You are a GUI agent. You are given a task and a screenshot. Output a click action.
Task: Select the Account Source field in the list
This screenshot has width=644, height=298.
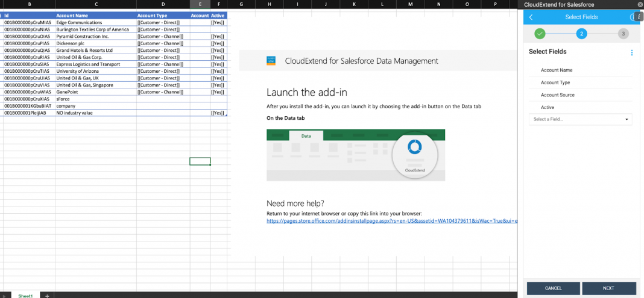click(x=557, y=95)
